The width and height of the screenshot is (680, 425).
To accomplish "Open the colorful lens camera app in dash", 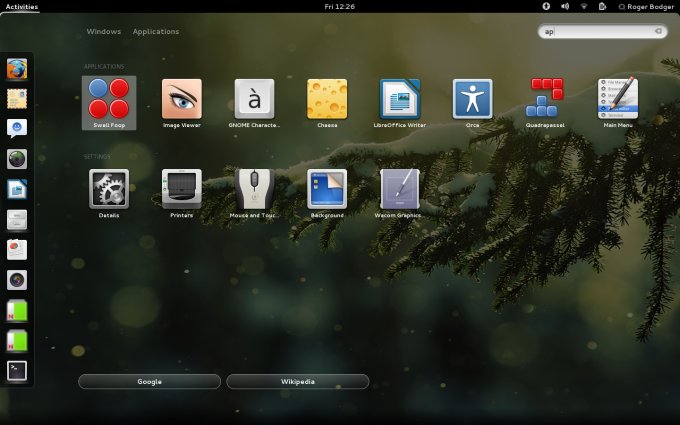I will tap(17, 280).
